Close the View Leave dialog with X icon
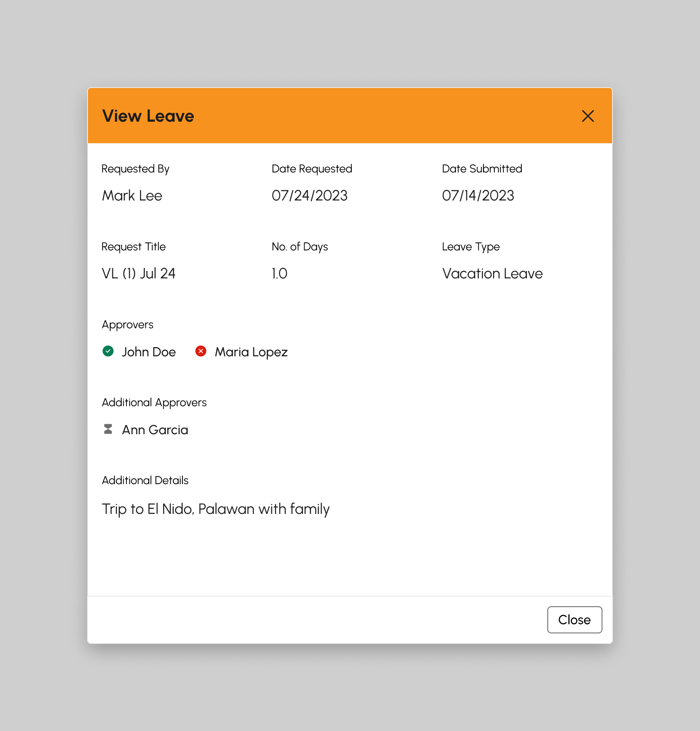The width and height of the screenshot is (700, 731). pyautogui.click(x=588, y=116)
